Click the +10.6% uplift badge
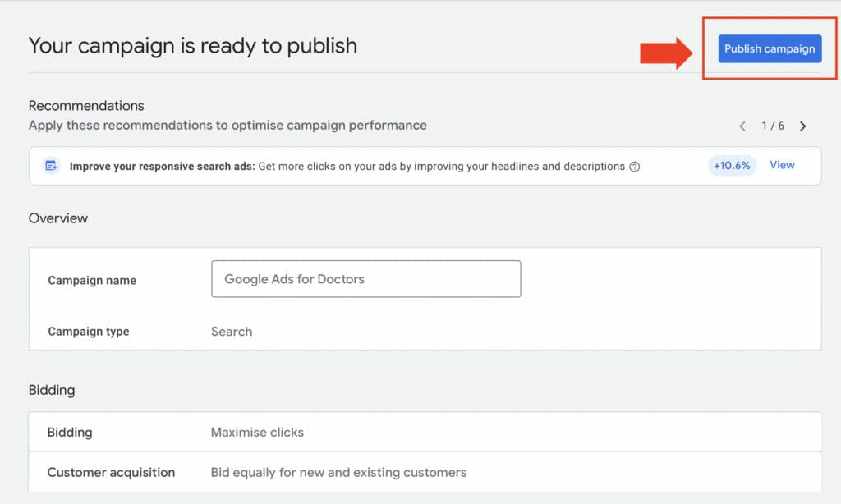Viewport: 841px width, 504px height. coord(732,166)
